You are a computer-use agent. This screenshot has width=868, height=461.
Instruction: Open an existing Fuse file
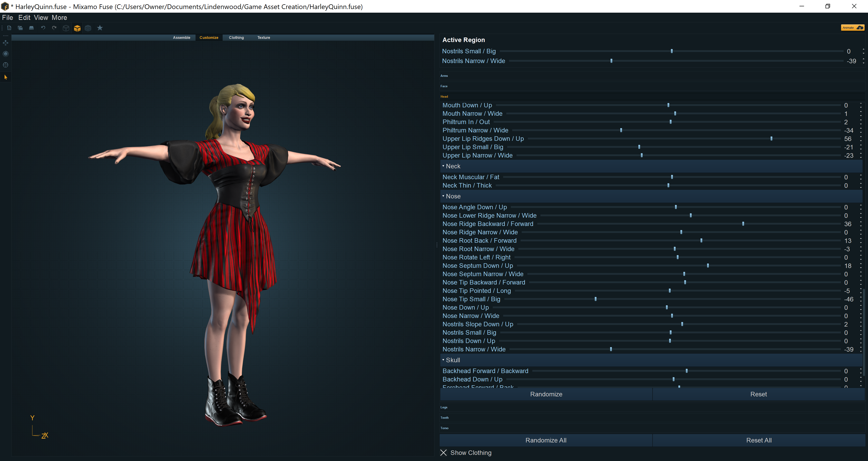(20, 28)
